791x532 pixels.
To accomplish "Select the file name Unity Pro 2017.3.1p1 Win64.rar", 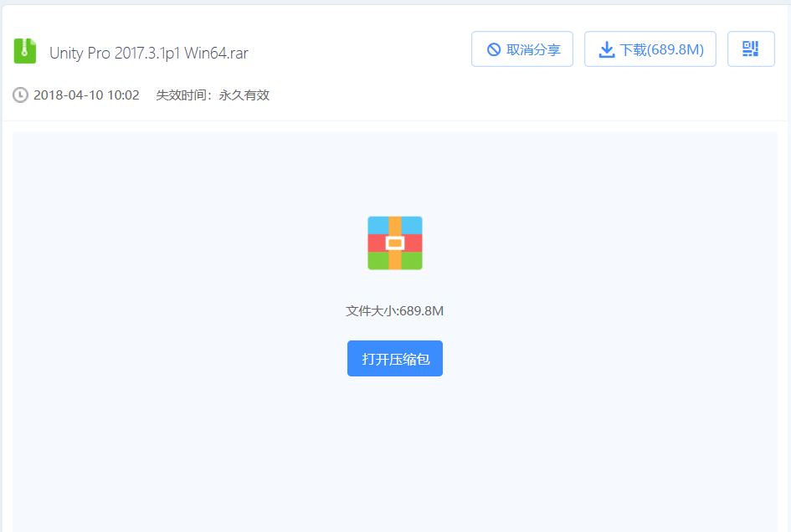I will click(149, 53).
